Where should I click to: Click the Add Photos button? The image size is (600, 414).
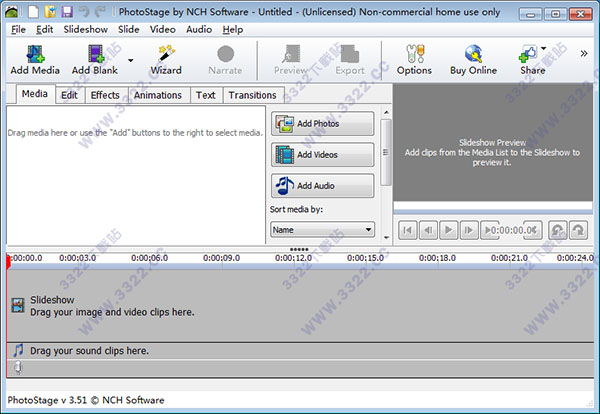click(x=323, y=124)
